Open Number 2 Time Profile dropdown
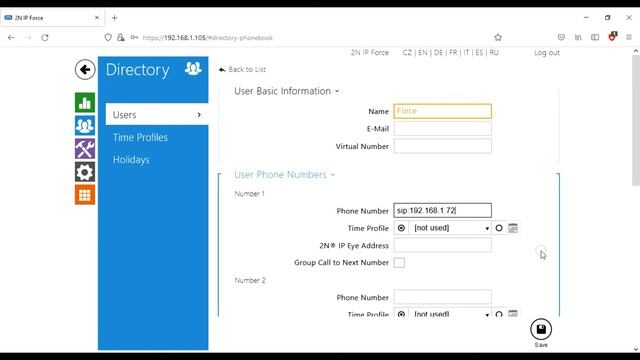The height and width of the screenshot is (360, 640). tap(451, 313)
